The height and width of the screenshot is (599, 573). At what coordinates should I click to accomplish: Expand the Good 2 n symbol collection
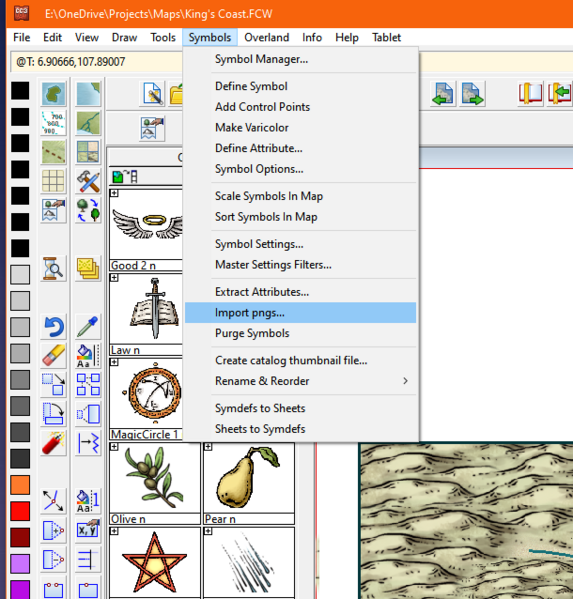pos(114,193)
